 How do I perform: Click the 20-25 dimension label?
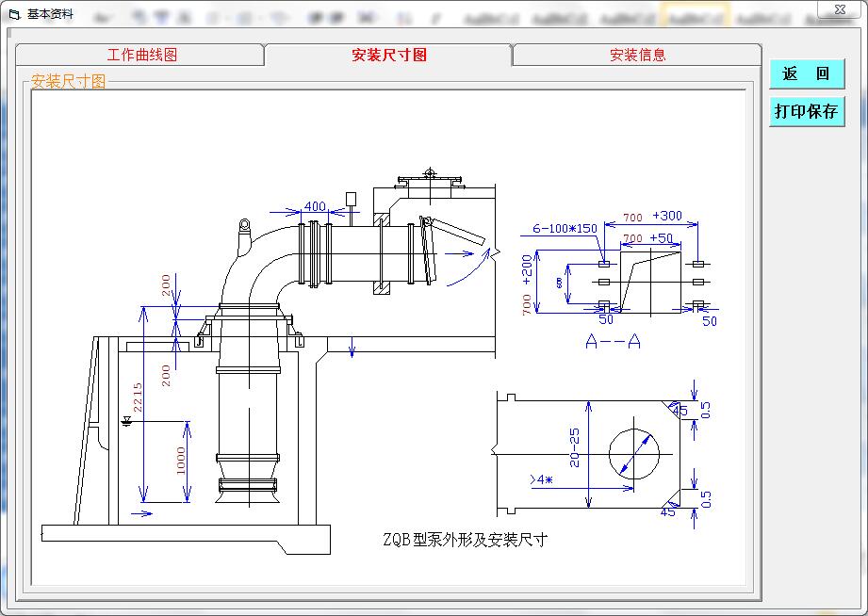point(575,447)
